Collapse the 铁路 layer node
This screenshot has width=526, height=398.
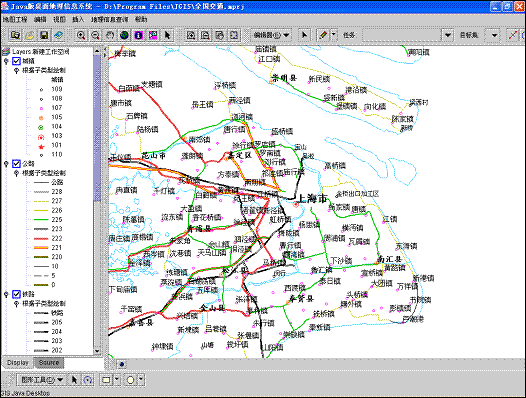coord(6,294)
